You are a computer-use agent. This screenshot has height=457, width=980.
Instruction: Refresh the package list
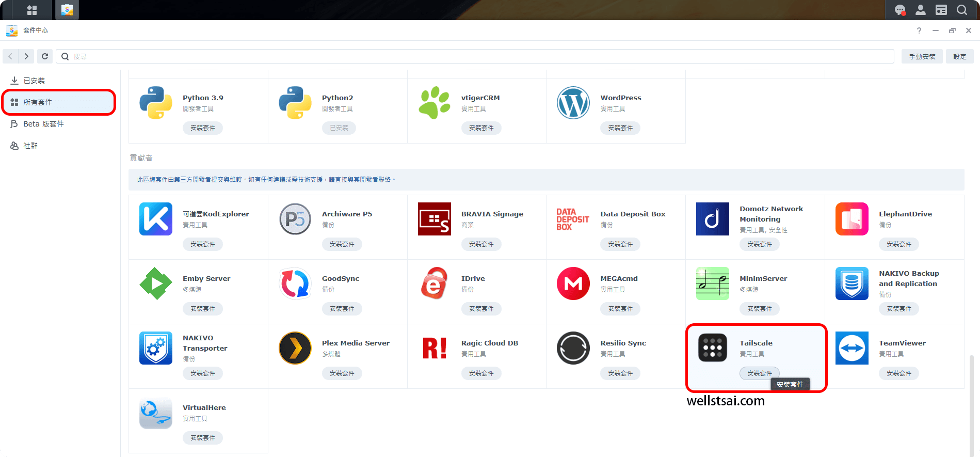pos(45,56)
